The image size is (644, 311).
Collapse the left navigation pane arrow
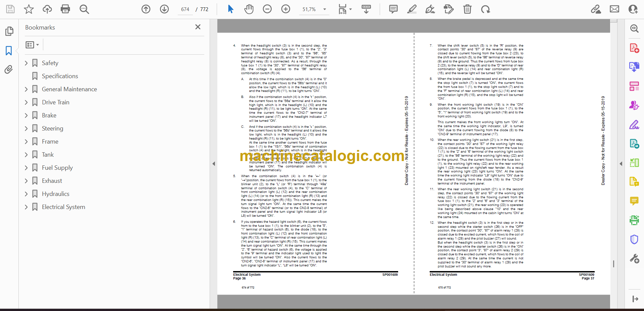coord(214,164)
